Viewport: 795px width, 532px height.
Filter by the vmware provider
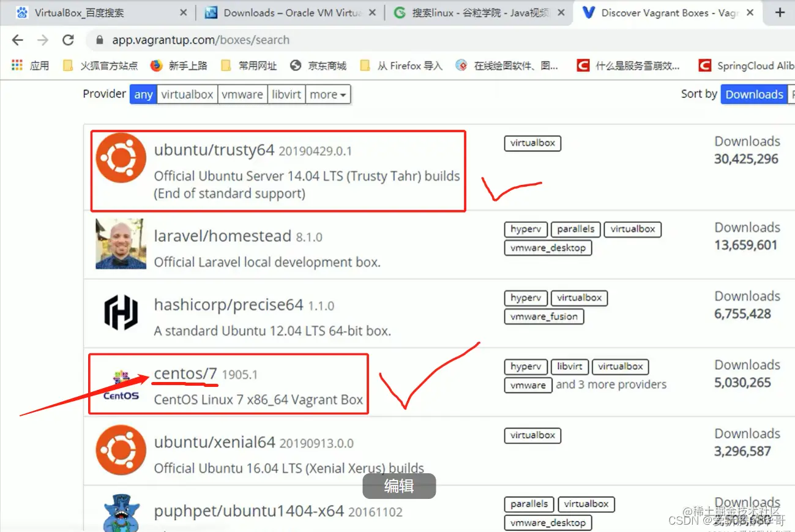click(242, 94)
